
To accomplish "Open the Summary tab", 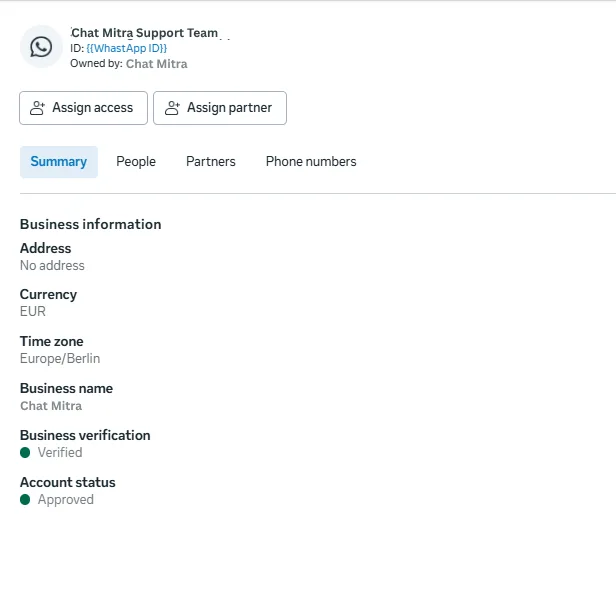I will [59, 162].
